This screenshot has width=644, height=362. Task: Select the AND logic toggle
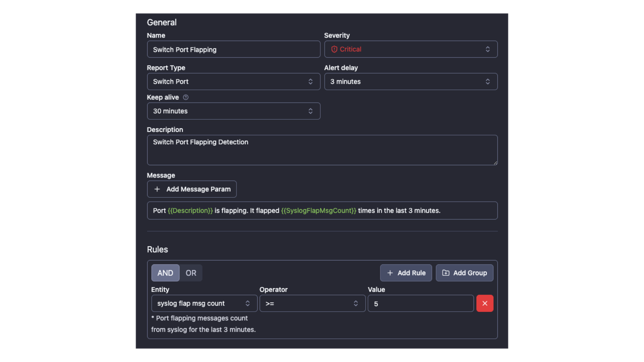click(165, 273)
